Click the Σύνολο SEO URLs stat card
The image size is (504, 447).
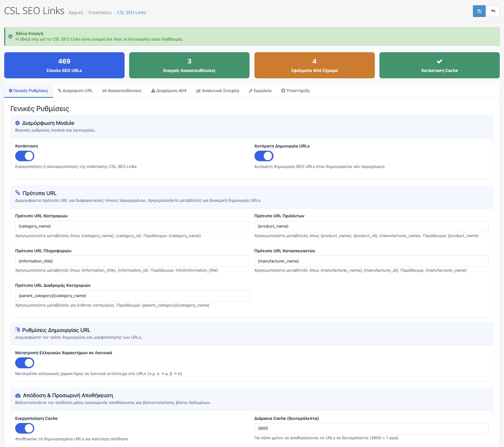click(64, 65)
